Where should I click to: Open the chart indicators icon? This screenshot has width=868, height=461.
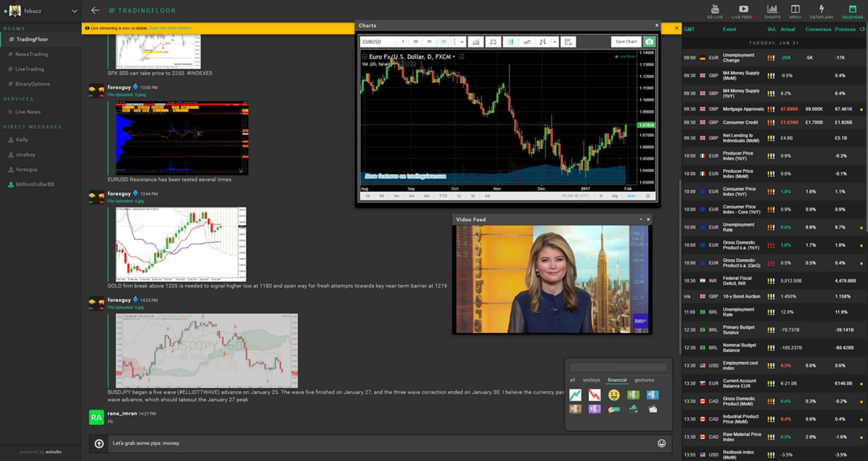point(475,42)
